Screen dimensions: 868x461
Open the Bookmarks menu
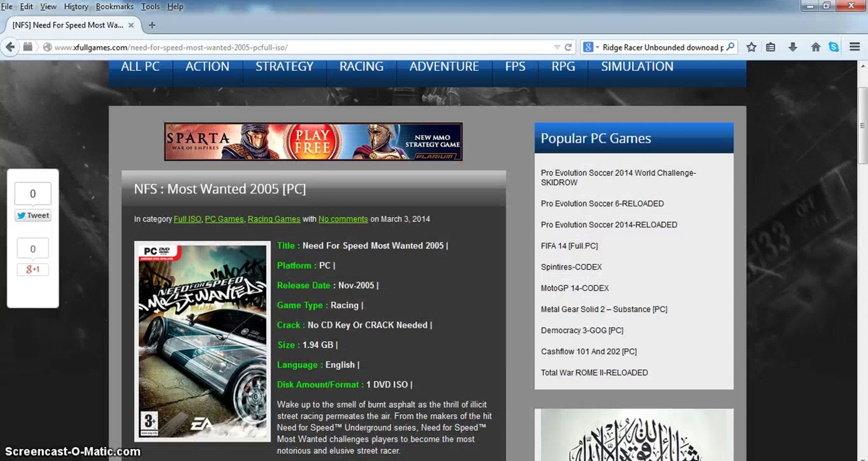[114, 6]
